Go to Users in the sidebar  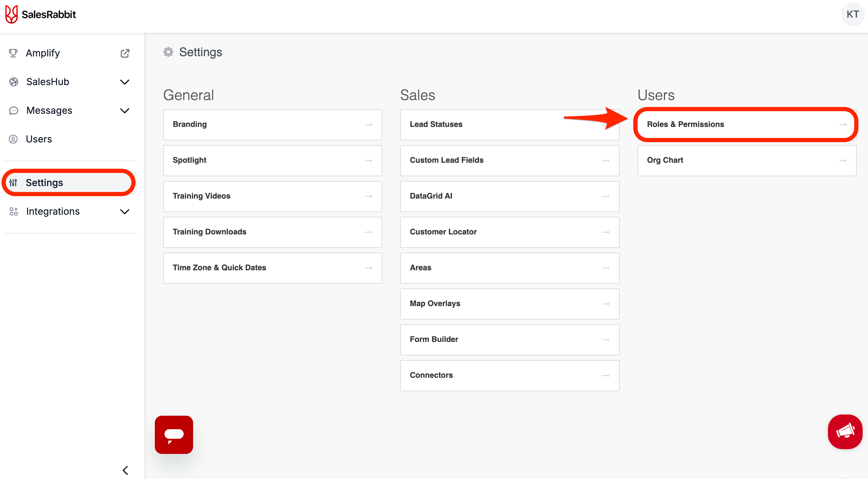(70, 139)
